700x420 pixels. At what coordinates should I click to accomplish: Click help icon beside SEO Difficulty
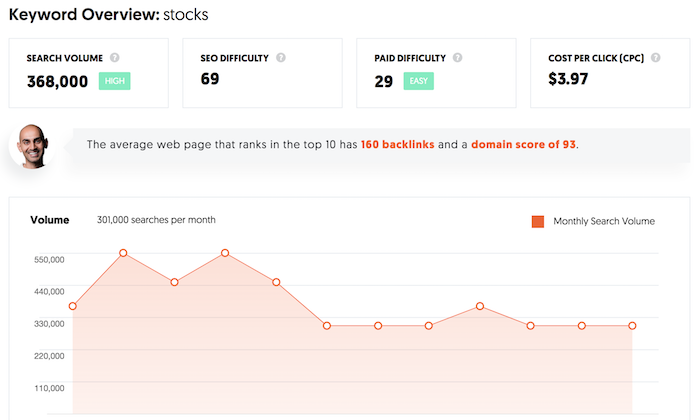tap(281, 58)
